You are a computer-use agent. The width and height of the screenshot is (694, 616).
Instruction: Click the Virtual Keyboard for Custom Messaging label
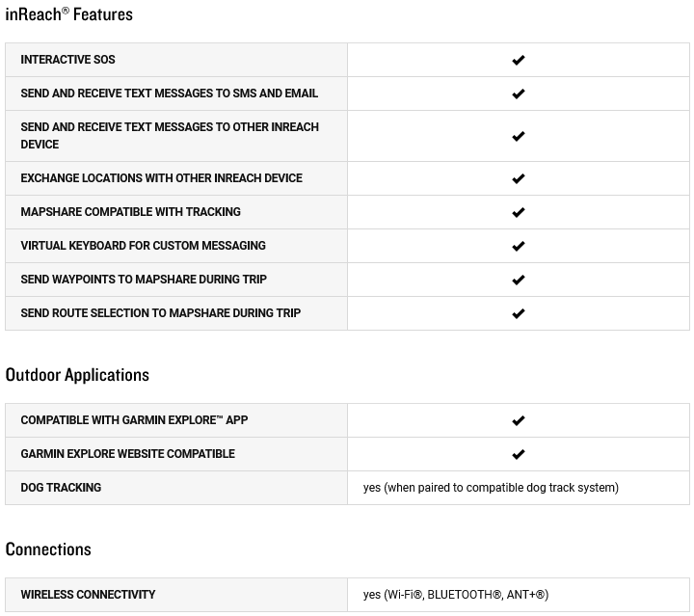(x=143, y=246)
